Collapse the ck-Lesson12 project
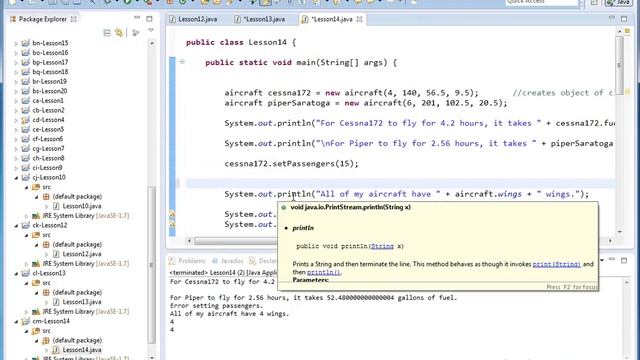640x360 pixels. (x=16, y=226)
